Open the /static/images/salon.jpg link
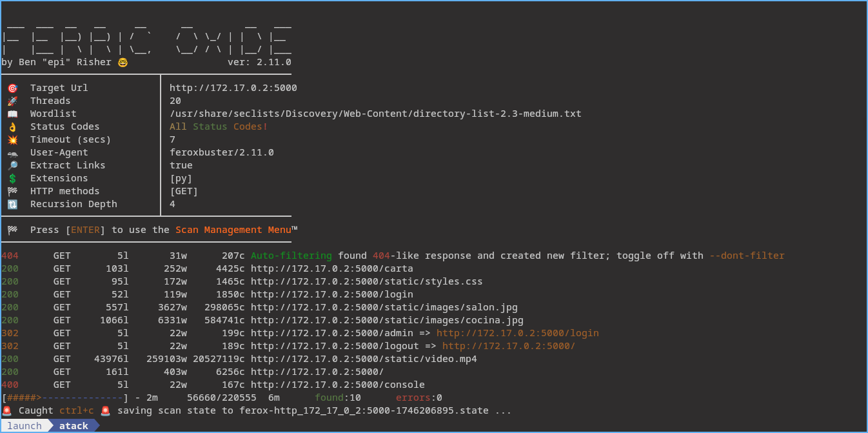Image resolution: width=868 pixels, height=433 pixels. [384, 307]
